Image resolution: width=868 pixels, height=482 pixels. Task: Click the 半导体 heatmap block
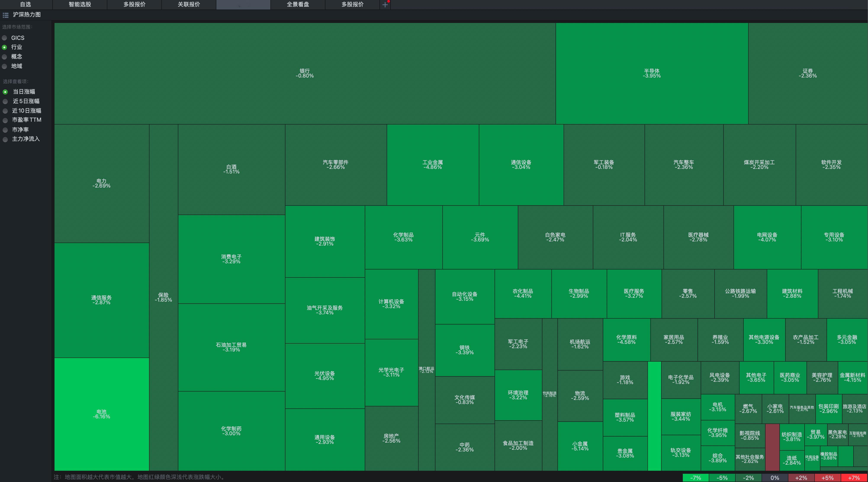pos(652,73)
